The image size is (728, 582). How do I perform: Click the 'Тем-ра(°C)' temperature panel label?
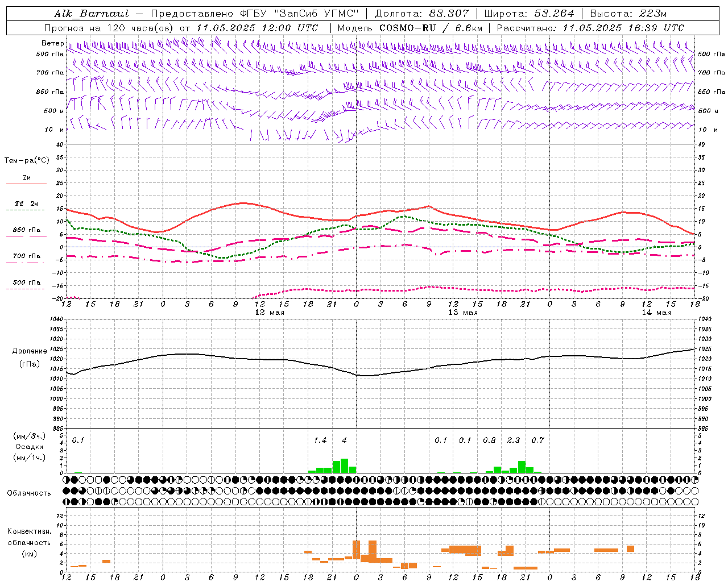[x=27, y=161]
